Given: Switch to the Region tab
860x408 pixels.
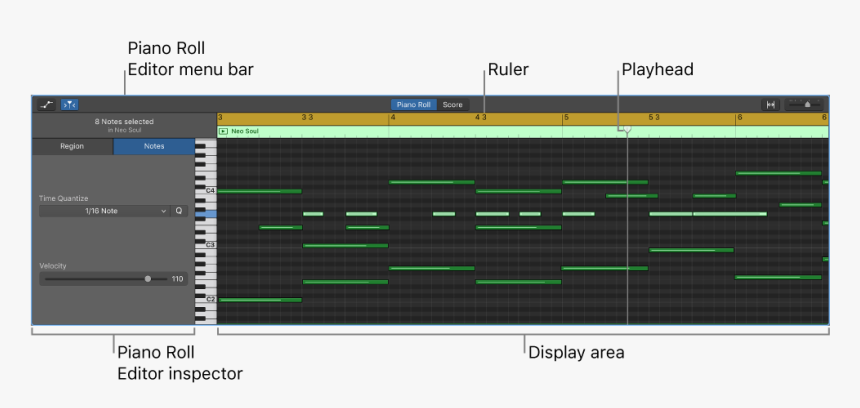Looking at the screenshot, I should tap(72, 146).
